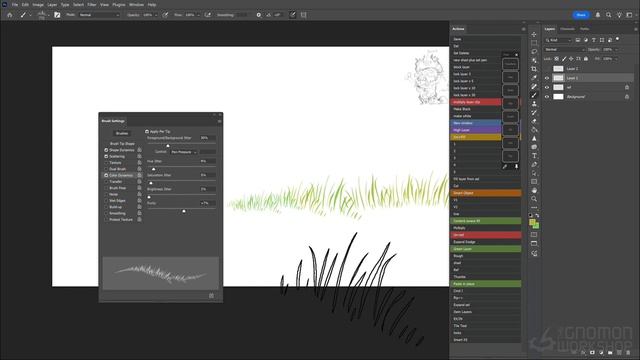Image resolution: width=640 pixels, height=360 pixels.
Task: Click the Home icon in options bar
Action: click(x=10, y=15)
